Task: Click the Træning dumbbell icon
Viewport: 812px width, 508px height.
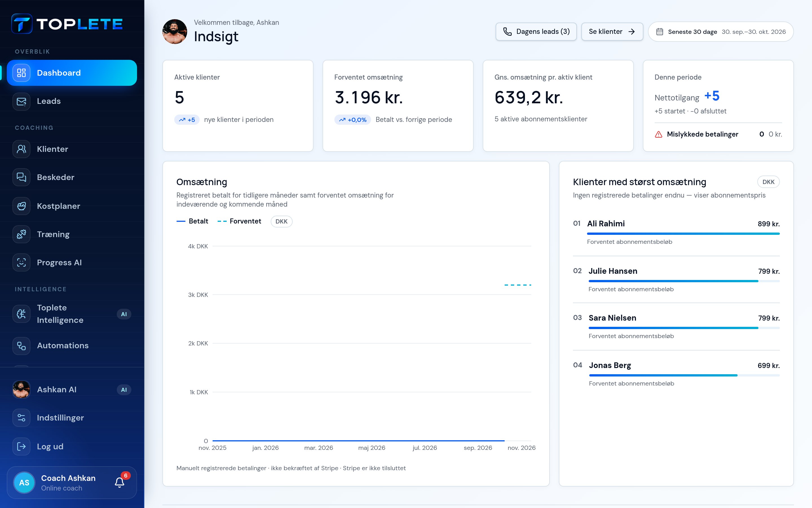Action: point(21,234)
